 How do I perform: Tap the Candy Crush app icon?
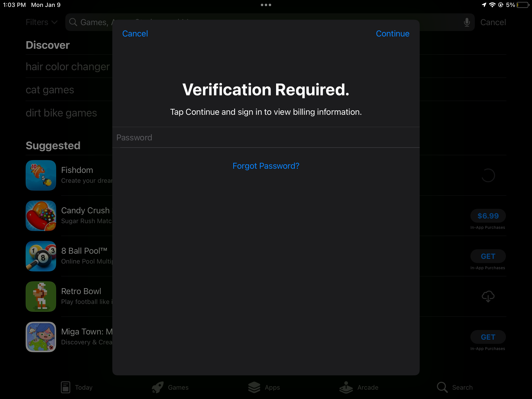click(x=41, y=216)
